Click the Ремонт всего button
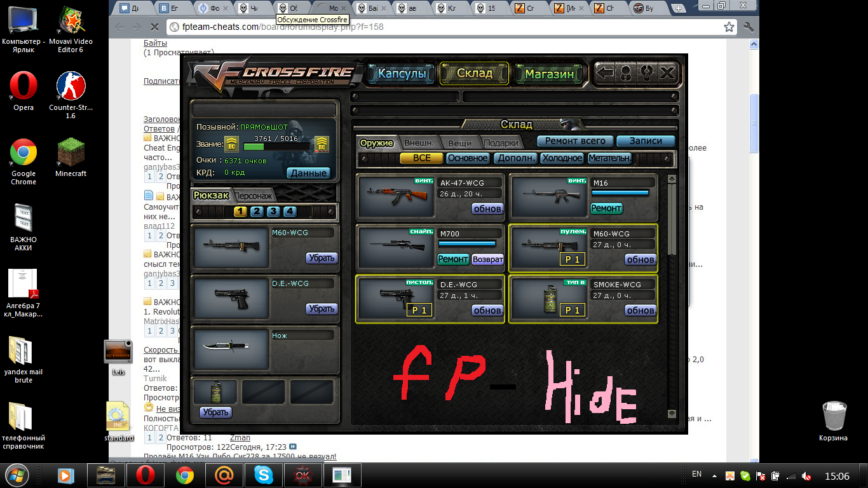Image resolution: width=868 pixels, height=488 pixels. click(x=575, y=141)
